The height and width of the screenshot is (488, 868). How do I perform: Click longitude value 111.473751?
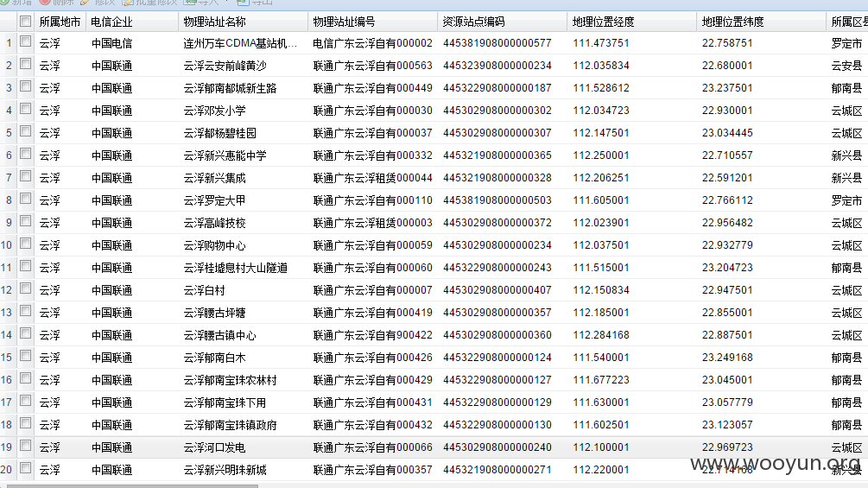click(x=601, y=43)
